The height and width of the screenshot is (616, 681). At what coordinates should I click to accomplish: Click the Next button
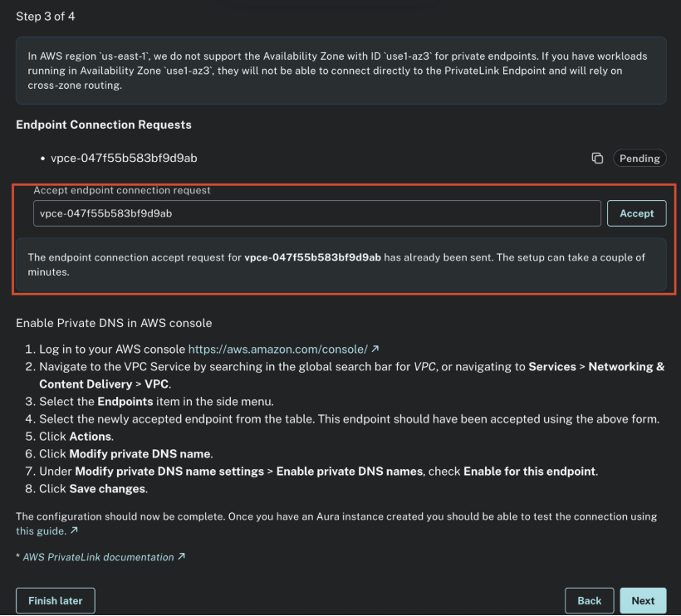643,600
